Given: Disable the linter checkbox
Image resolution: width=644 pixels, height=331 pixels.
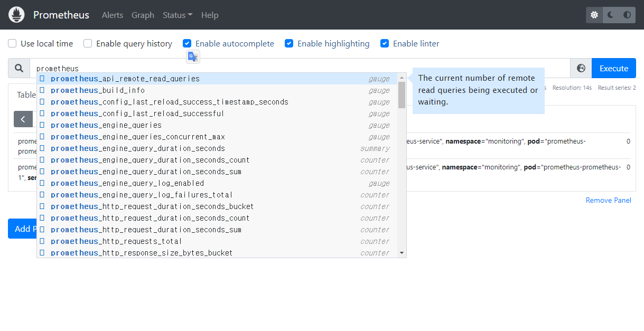Looking at the screenshot, I should click(x=385, y=43).
